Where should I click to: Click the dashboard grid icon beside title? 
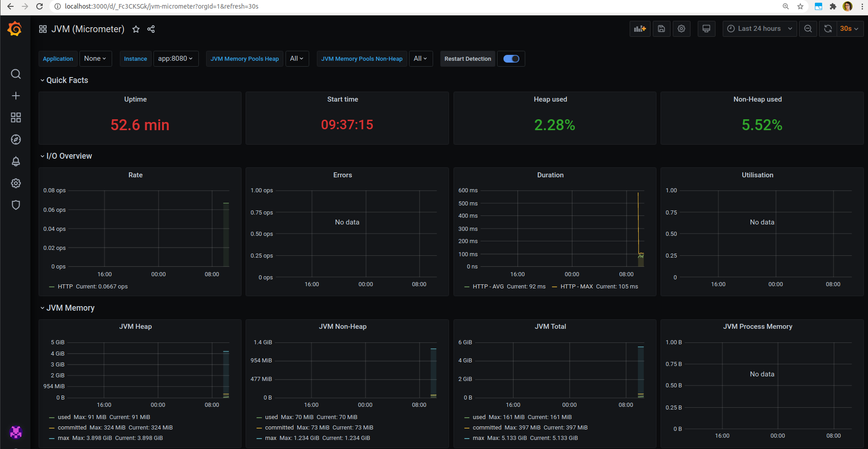click(43, 29)
